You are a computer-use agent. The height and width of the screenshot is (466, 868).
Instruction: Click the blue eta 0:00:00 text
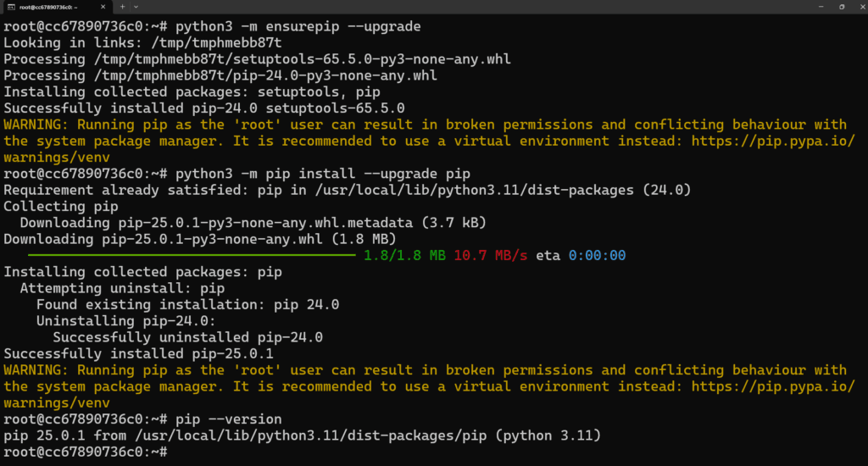tap(597, 256)
